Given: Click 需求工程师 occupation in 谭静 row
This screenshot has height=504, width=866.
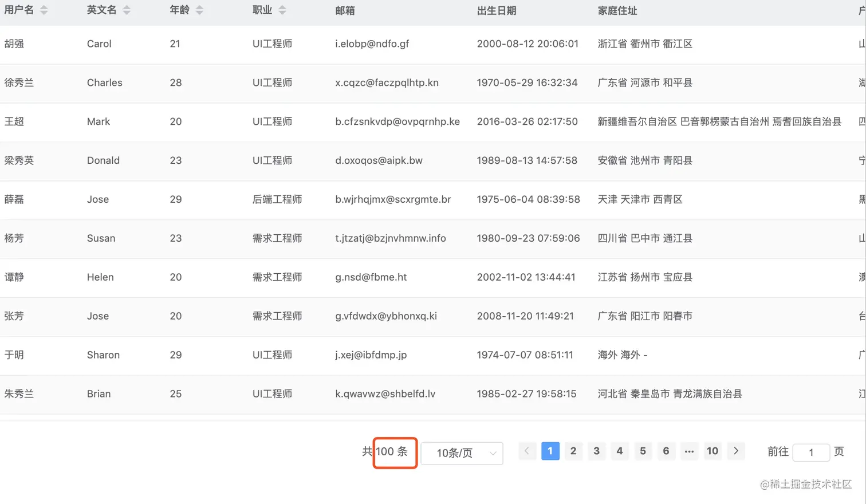Looking at the screenshot, I should (277, 277).
